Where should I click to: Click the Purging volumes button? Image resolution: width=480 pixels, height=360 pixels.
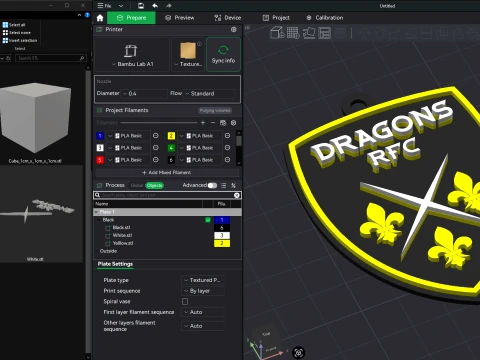(x=215, y=110)
